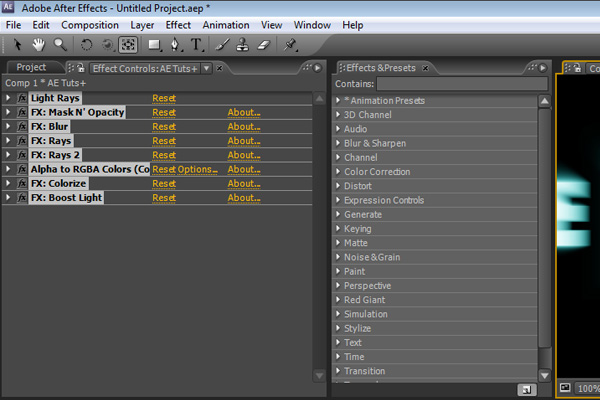This screenshot has width=600, height=400.
Task: Open the Composition menu
Action: tap(90, 25)
